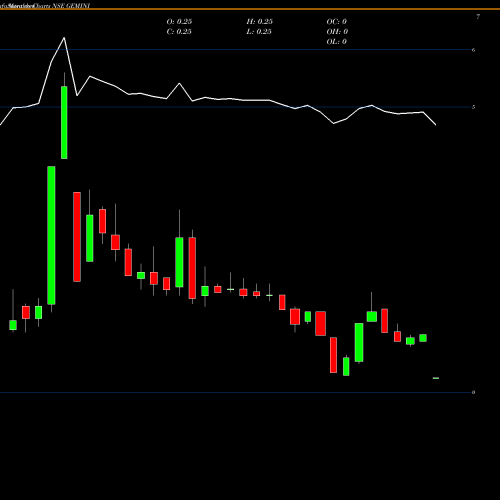
Task: Click the tiny green dash candle at far right
Action: point(436,378)
